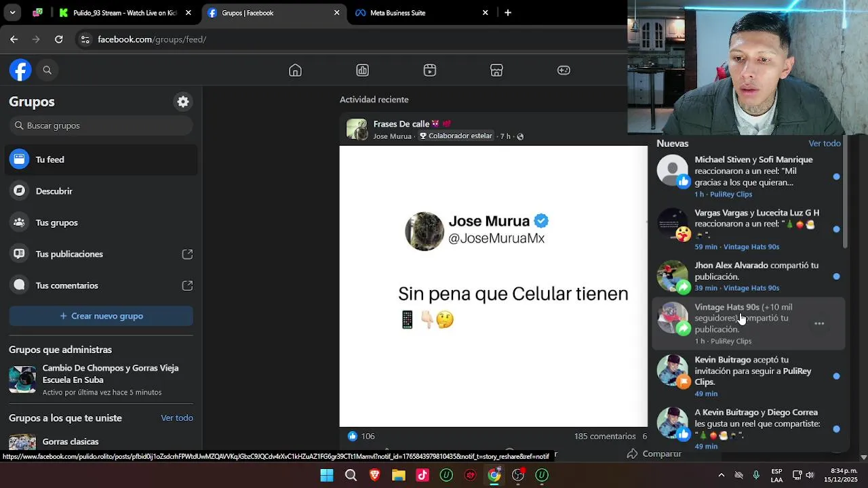Click the Compartir share arrow on post
Viewport: 868px width, 488px height.
point(632,453)
